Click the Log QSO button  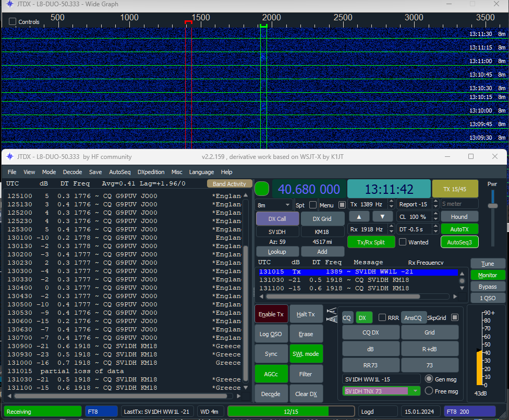(271, 334)
